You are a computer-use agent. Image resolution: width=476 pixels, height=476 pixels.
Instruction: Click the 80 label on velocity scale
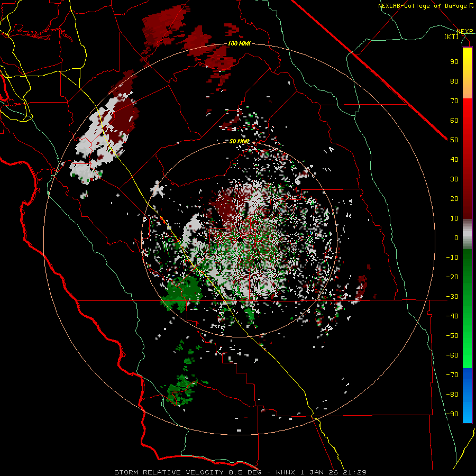click(x=454, y=81)
